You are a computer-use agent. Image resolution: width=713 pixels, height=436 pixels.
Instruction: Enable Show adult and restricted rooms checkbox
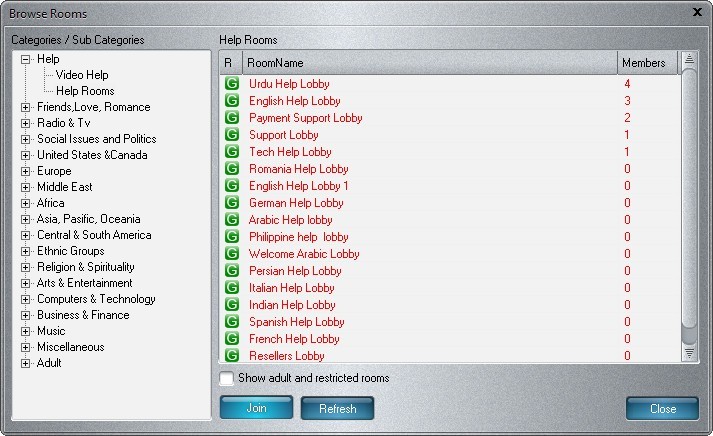click(x=227, y=379)
